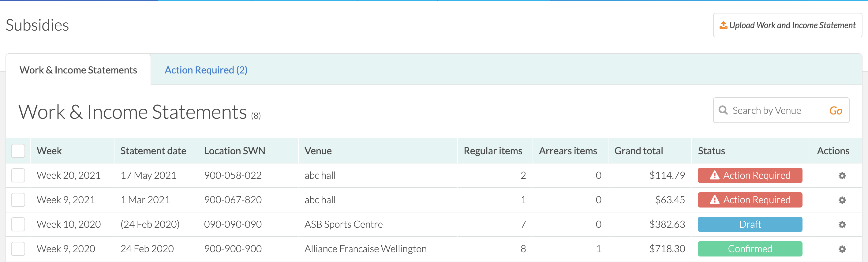Image resolution: width=868 pixels, height=262 pixels.
Task: Select the Week 10, 2020 row checkbox
Action: (x=18, y=224)
